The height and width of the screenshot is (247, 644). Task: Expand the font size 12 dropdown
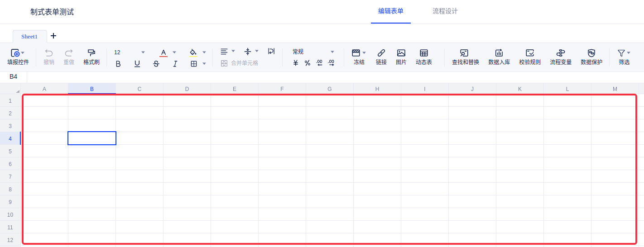[143, 52]
